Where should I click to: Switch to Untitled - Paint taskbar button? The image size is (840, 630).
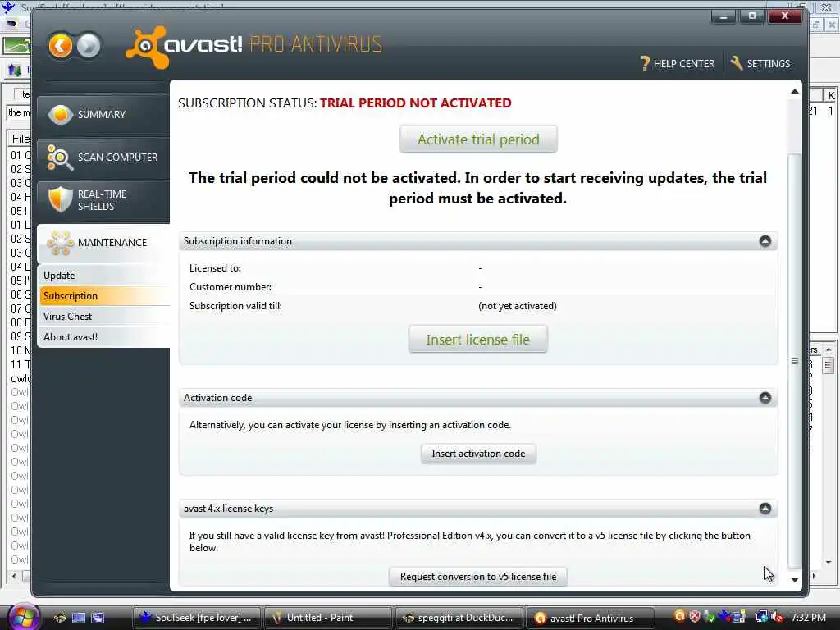click(327, 618)
